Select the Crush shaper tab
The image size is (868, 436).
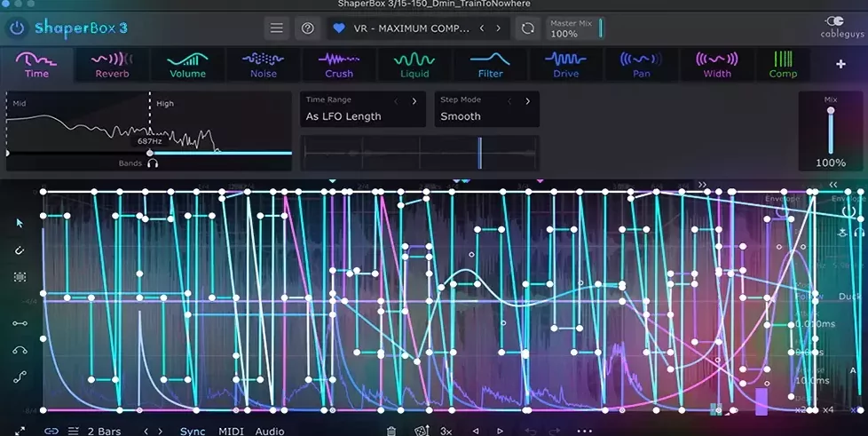[x=339, y=65]
